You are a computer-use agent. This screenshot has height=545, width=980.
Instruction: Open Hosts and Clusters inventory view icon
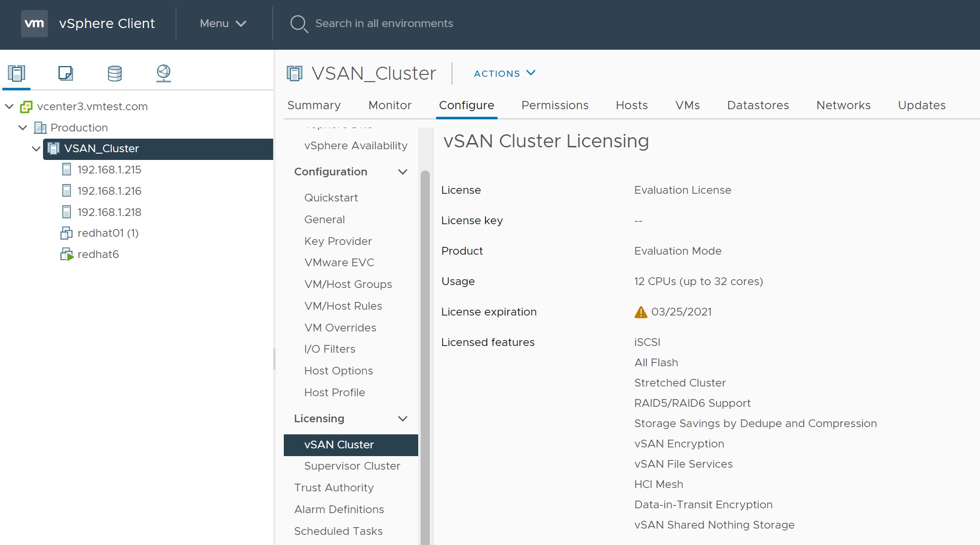coord(16,73)
